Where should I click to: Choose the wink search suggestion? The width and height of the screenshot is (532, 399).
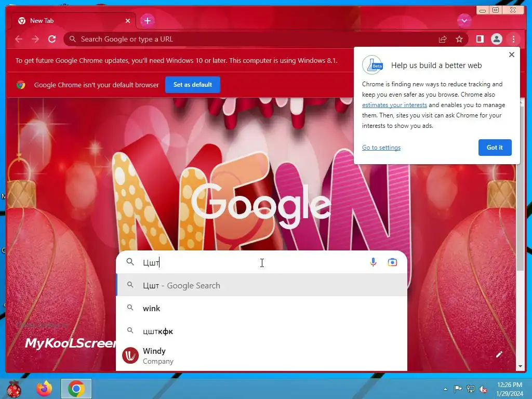click(261, 308)
